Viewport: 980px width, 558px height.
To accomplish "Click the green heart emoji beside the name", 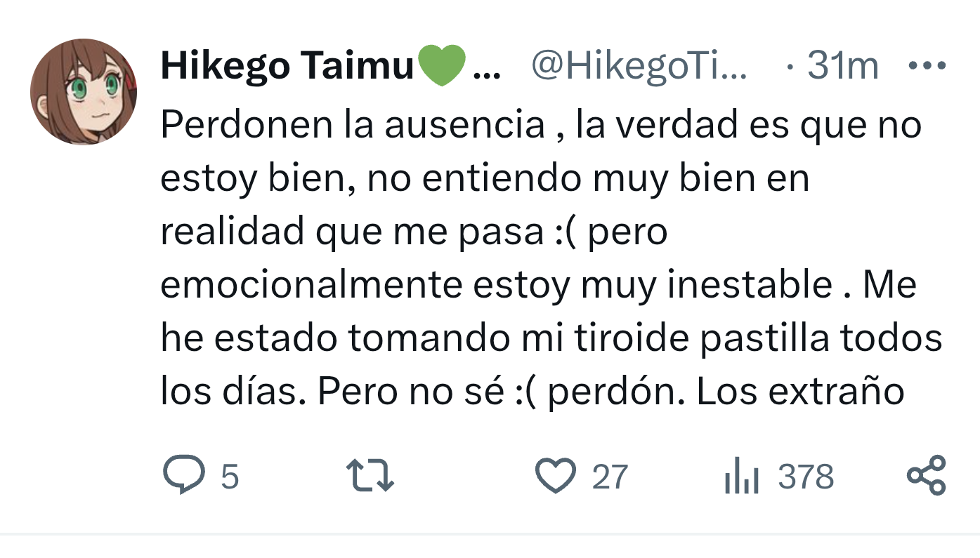I will click(442, 66).
